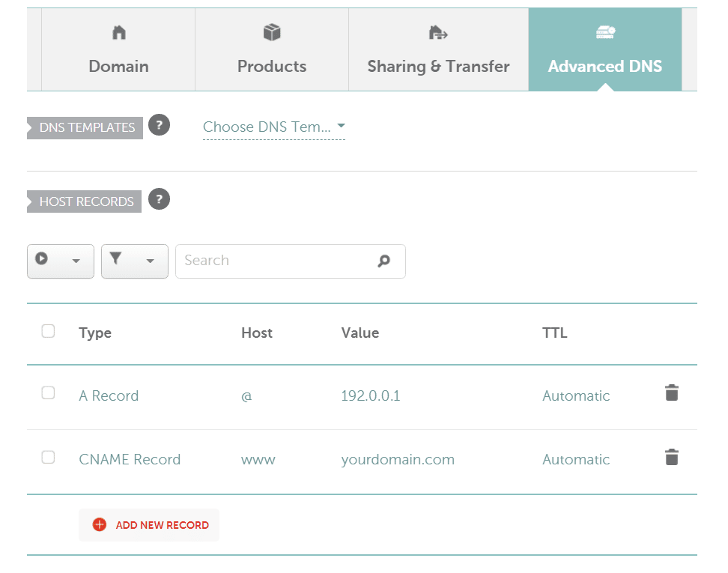This screenshot has width=728, height=573.
Task: Check the A Record row checkbox
Action: point(48,393)
